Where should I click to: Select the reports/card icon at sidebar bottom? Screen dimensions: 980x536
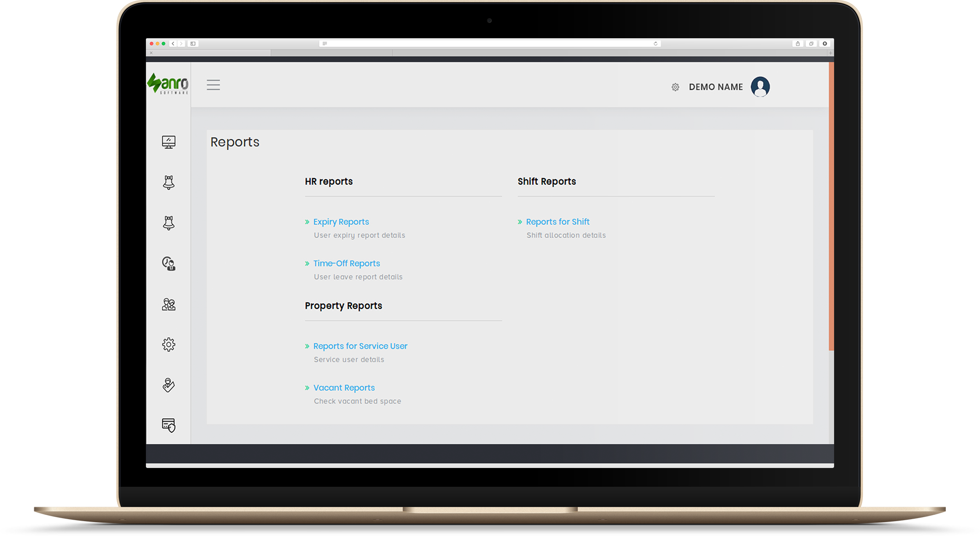[169, 424]
